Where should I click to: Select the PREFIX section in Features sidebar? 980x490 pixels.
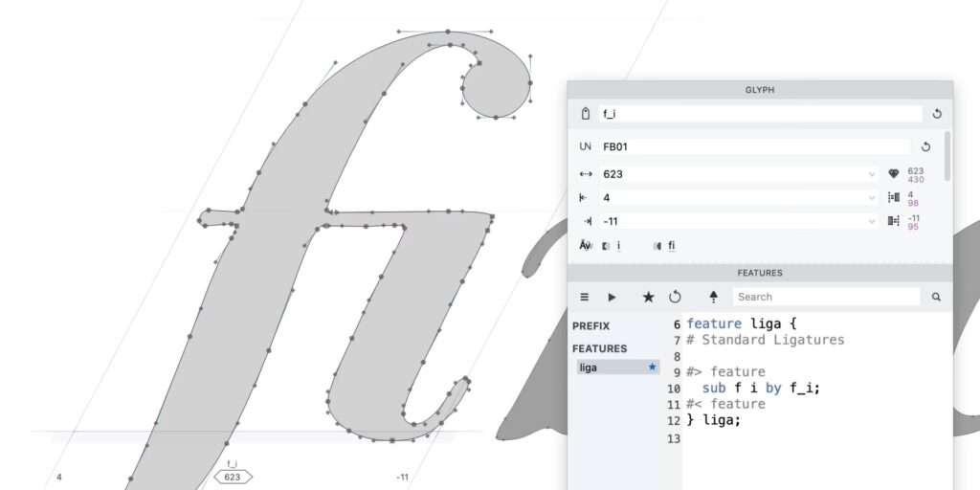pyautogui.click(x=590, y=326)
